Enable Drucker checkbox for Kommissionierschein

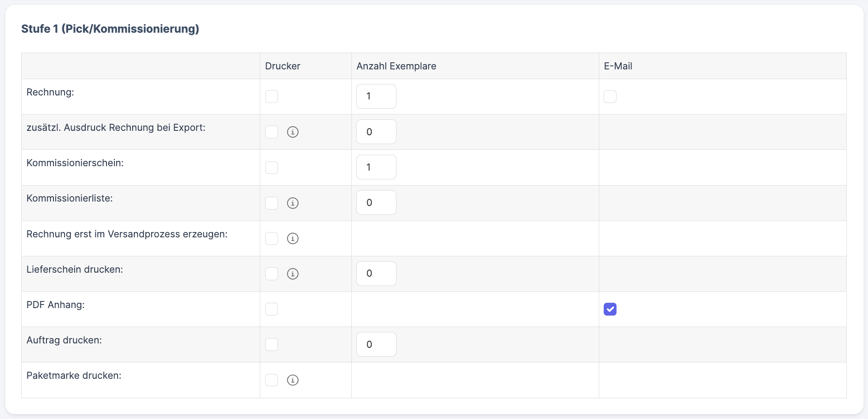[271, 168]
